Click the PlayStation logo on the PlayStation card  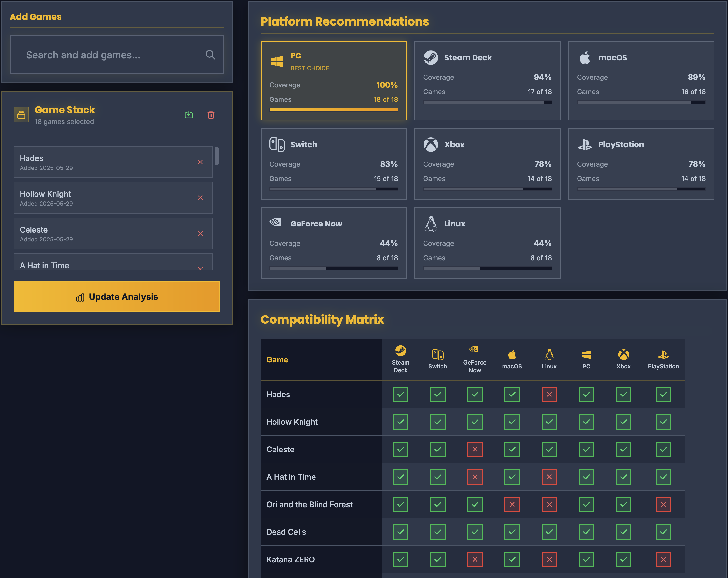(584, 145)
